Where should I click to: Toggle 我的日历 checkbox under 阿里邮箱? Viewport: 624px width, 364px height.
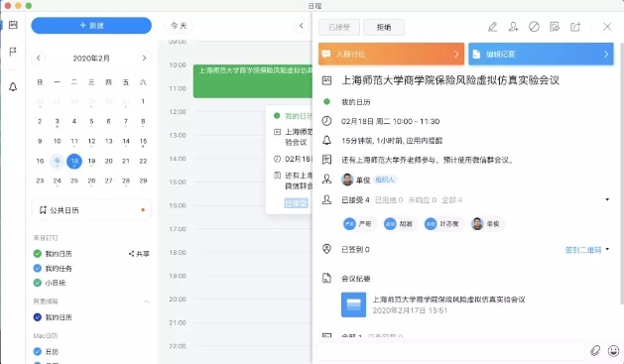point(38,317)
